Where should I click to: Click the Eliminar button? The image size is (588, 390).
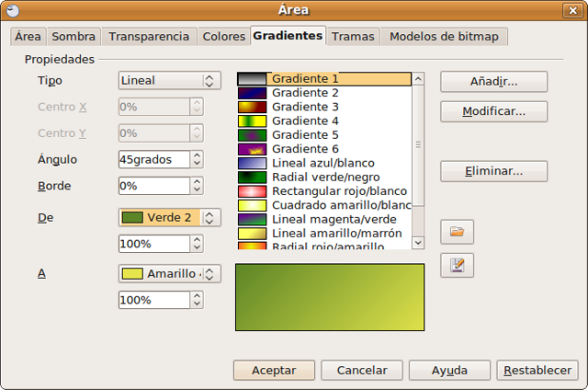pyautogui.click(x=493, y=171)
